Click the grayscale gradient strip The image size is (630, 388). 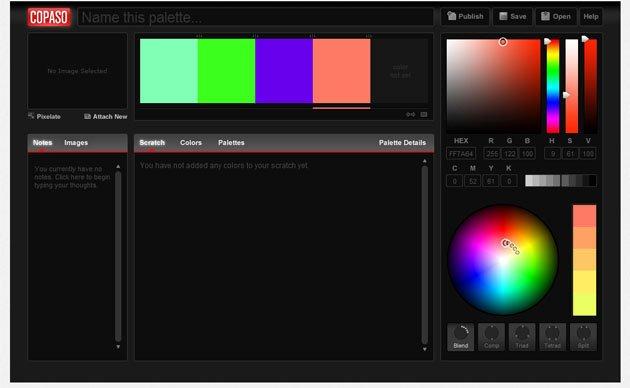pyautogui.click(x=561, y=181)
